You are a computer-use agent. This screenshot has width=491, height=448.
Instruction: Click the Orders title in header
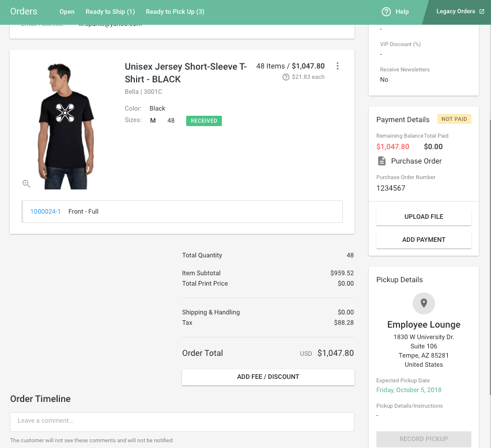(24, 12)
